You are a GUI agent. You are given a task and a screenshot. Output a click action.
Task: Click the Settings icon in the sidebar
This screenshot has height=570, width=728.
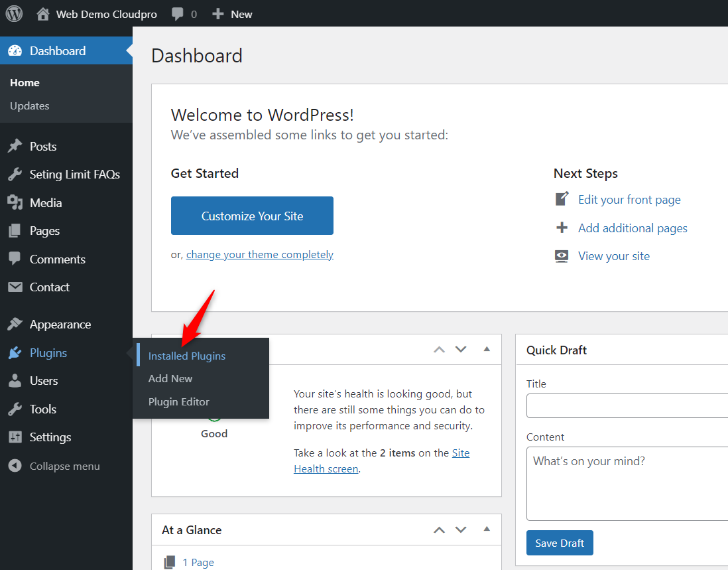[x=15, y=437]
